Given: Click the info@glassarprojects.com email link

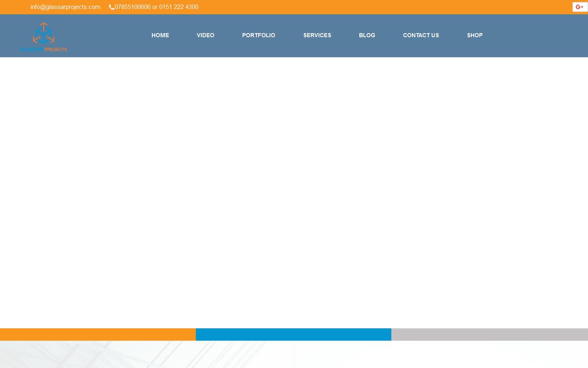Looking at the screenshot, I should [65, 7].
